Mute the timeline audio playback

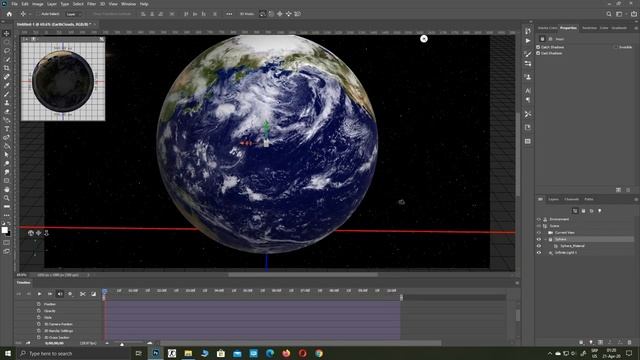click(60, 294)
